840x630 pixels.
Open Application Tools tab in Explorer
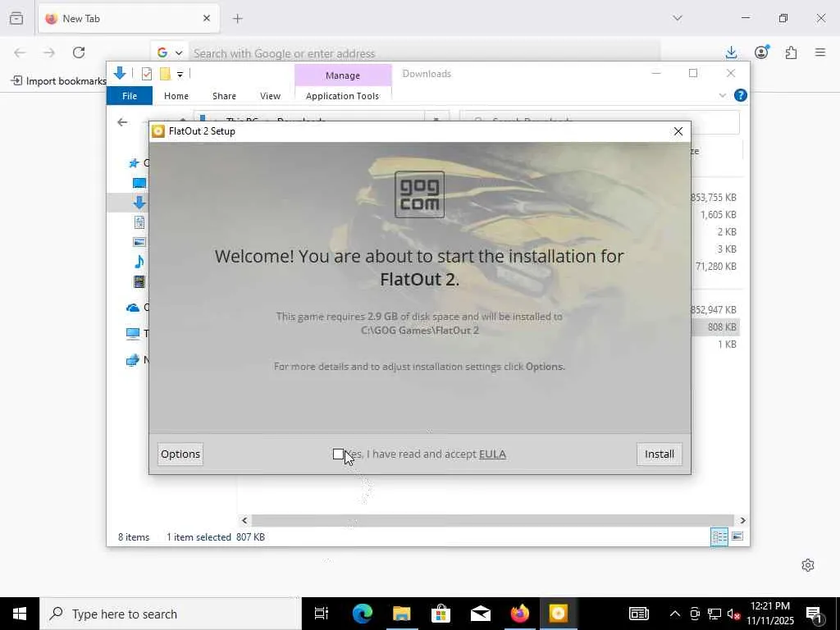coord(342,96)
